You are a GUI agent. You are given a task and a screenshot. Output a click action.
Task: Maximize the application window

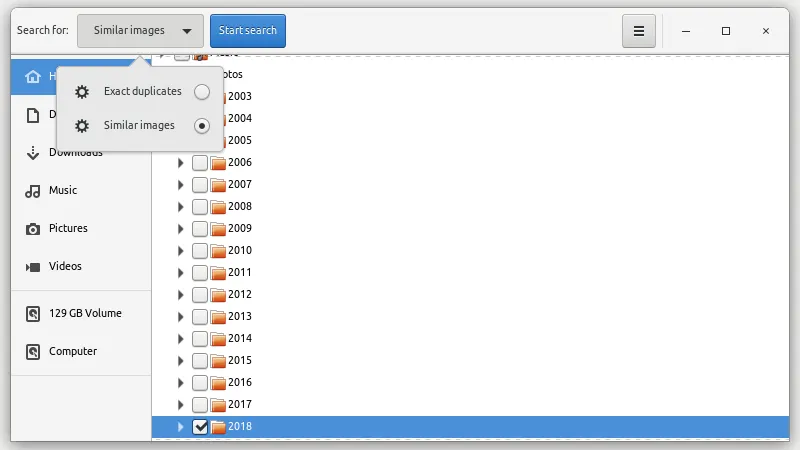[726, 31]
